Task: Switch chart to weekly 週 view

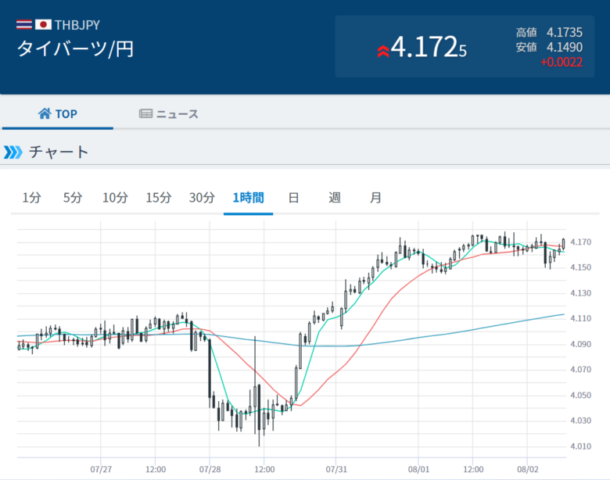Action: pyautogui.click(x=335, y=198)
